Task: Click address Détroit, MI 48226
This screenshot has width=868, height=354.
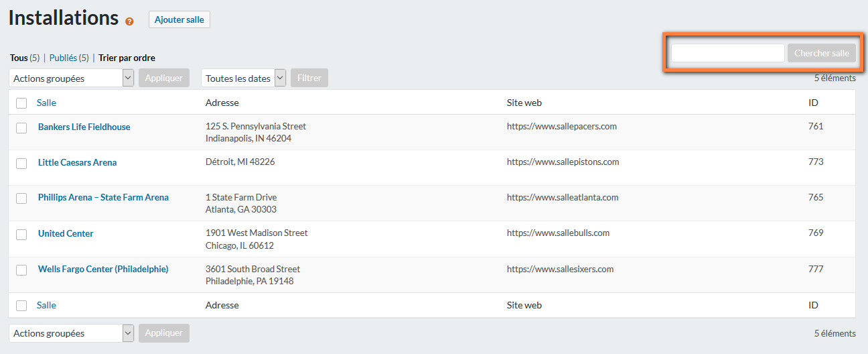Action: pos(240,162)
